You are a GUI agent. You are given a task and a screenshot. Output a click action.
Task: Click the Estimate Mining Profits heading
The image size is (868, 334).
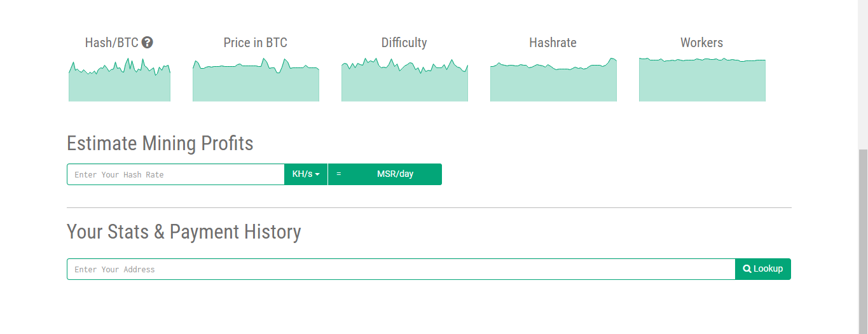coord(160,143)
